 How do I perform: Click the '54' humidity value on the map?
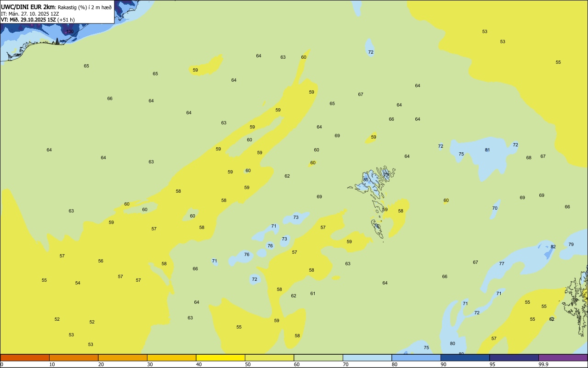coord(78,283)
